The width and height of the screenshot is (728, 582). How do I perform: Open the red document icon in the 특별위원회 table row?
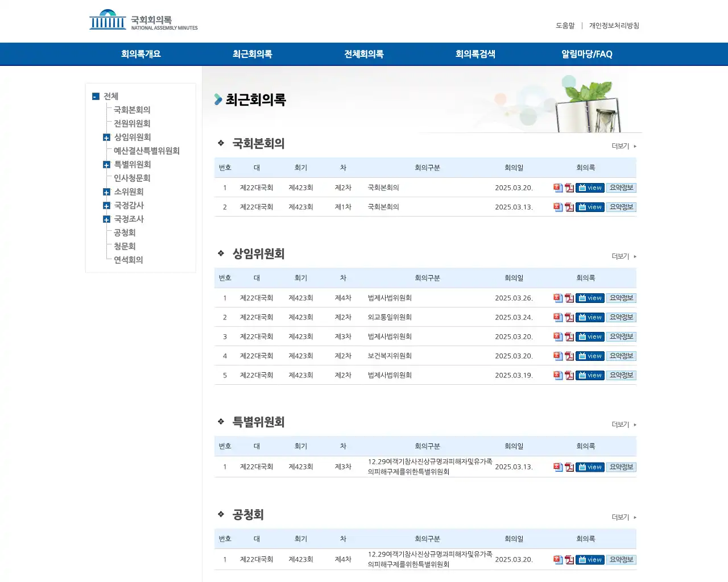point(558,467)
